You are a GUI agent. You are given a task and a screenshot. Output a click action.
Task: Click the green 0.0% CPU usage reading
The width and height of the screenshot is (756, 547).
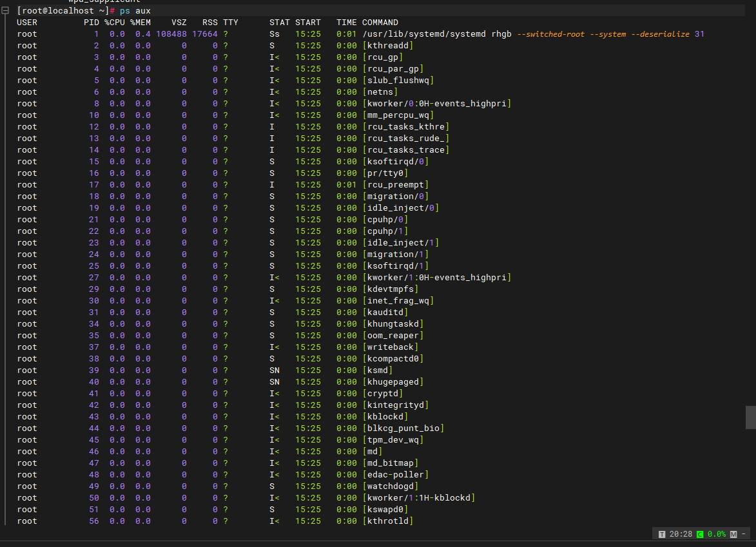click(x=717, y=534)
